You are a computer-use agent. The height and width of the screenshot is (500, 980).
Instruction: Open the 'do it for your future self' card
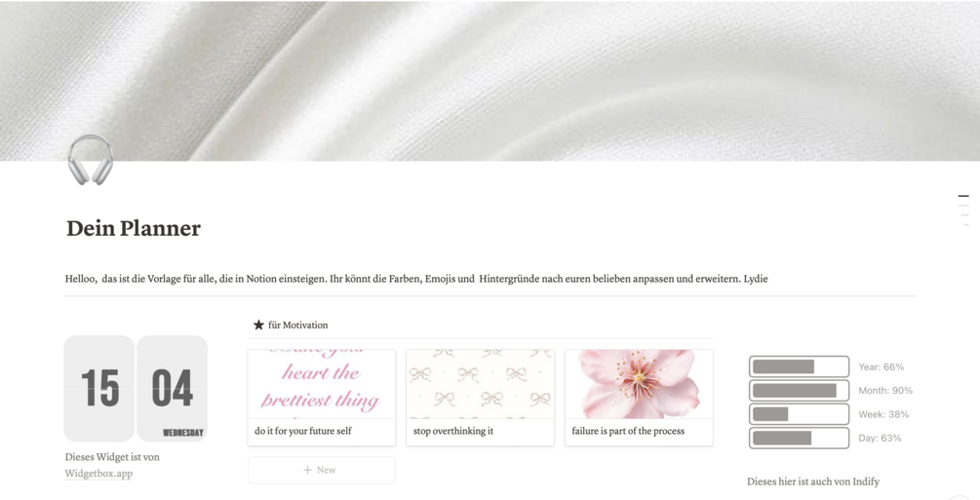tap(322, 398)
